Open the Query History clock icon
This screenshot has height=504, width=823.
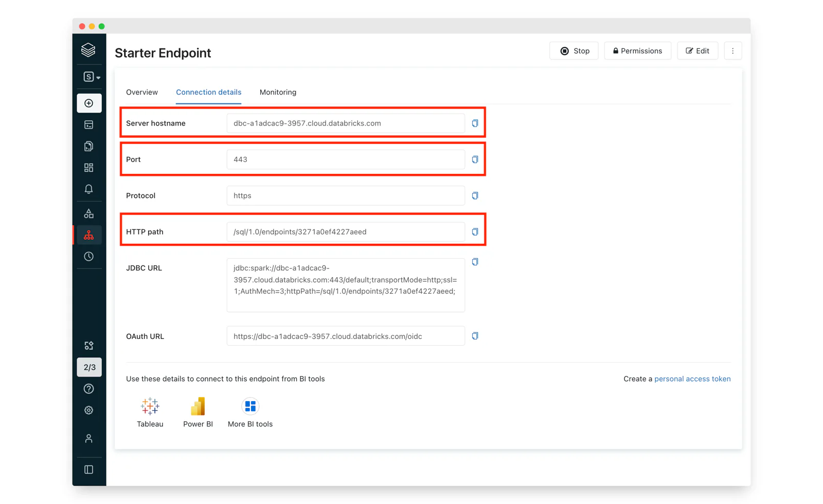coord(89,257)
